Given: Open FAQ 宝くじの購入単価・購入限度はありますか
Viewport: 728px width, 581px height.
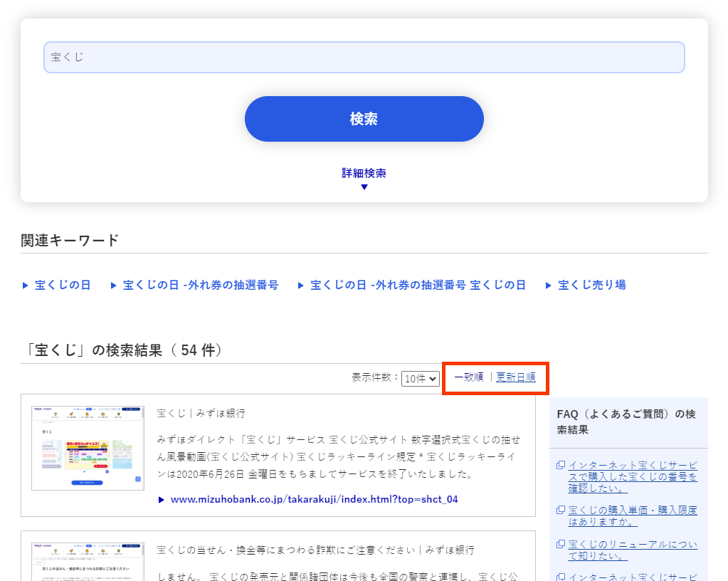Looking at the screenshot, I should tap(633, 516).
